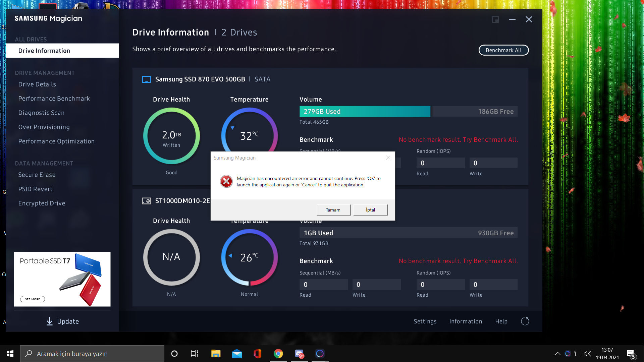This screenshot has width=644, height=362.
Task: Click the HDD Sequential Write value box
Action: coord(377,285)
